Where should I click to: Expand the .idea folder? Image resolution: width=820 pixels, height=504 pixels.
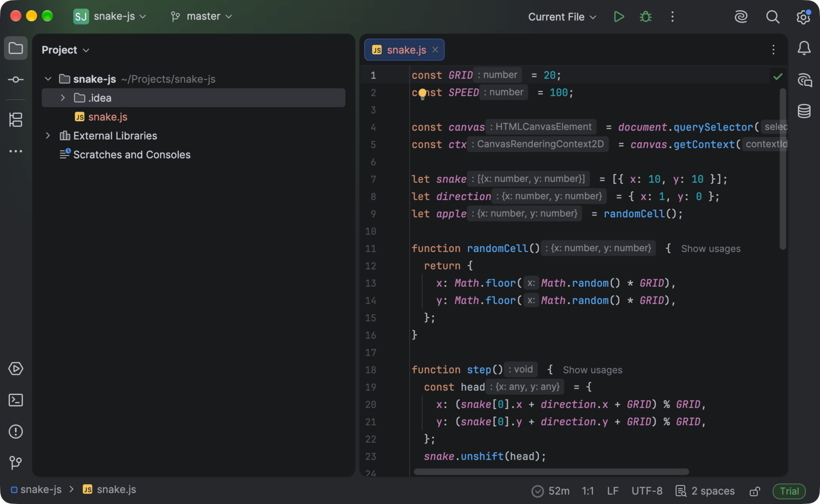(x=63, y=98)
